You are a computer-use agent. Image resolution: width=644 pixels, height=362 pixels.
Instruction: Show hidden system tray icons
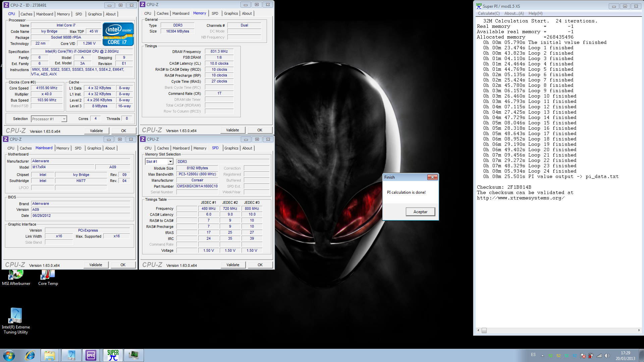542,356
